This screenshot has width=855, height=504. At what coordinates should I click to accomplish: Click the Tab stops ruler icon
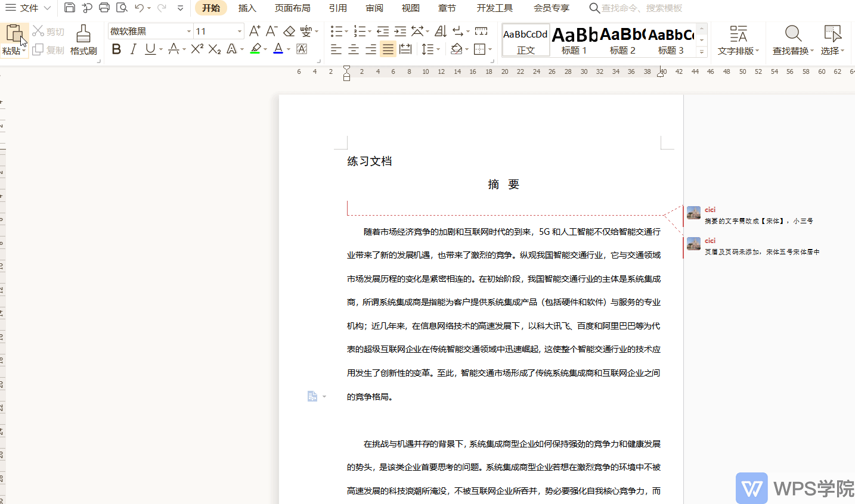point(481,31)
